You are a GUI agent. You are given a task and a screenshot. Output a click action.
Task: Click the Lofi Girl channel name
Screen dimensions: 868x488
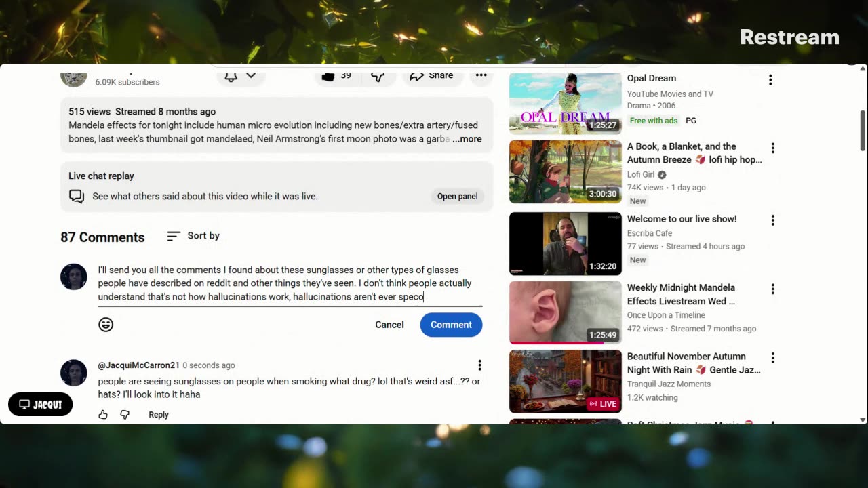[x=641, y=174]
